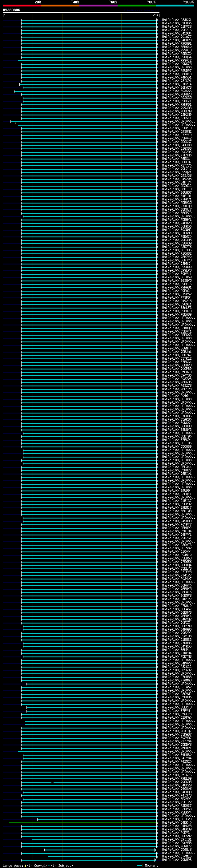
Task: Open hit UniRef100_C1EBG5
Action: pos(176,23)
